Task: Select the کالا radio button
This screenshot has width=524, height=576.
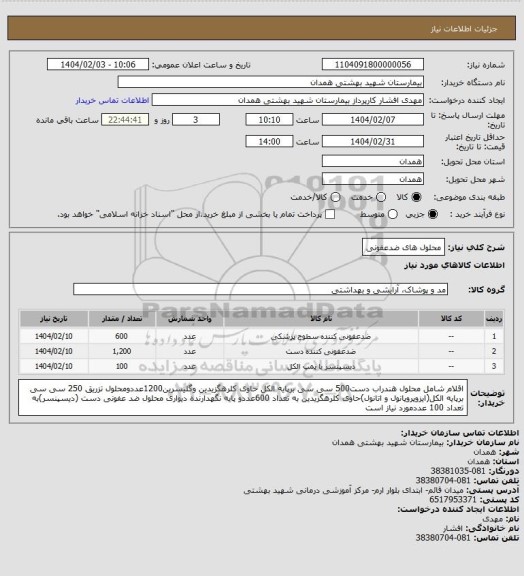Action: 416,197
